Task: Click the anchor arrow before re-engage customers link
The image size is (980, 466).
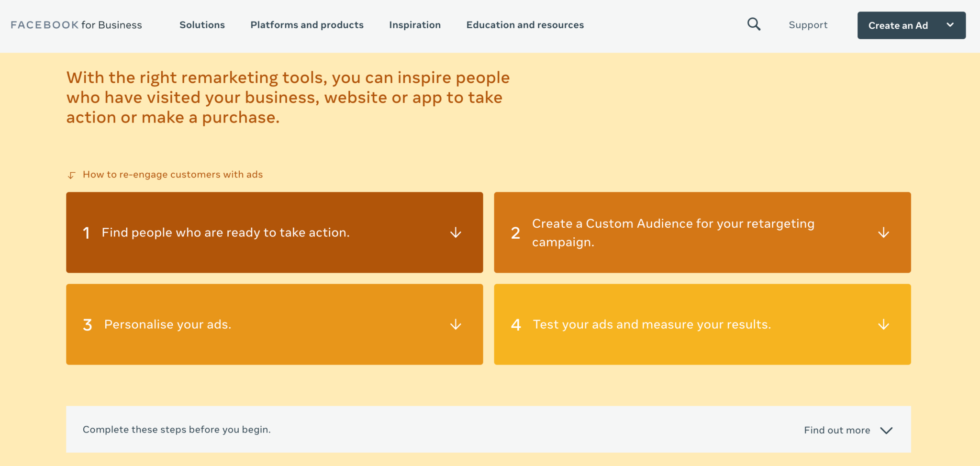Action: coord(71,175)
